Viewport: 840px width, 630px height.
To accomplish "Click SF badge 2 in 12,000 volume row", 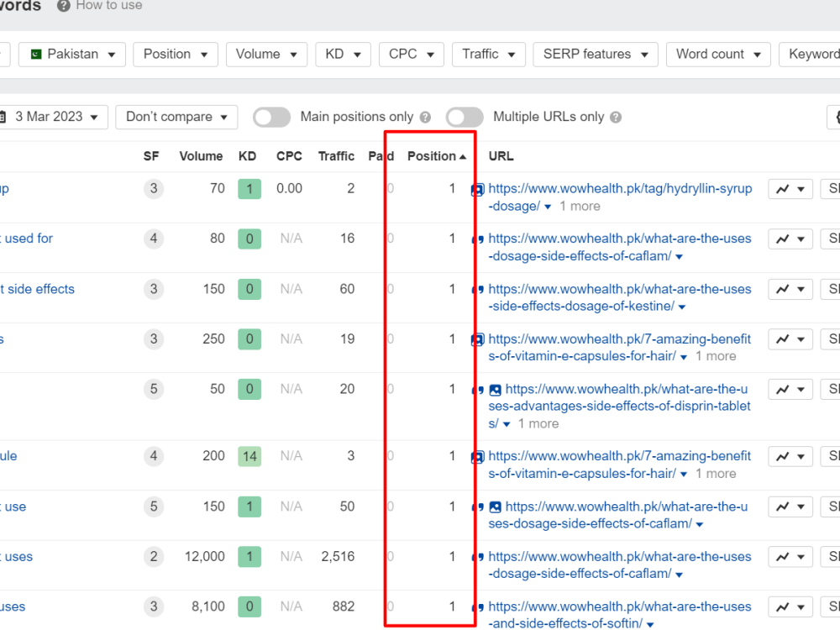I will (153, 557).
